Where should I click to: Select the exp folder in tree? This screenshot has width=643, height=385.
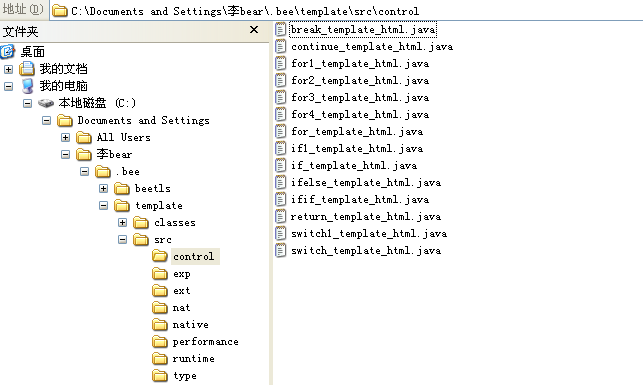(x=182, y=274)
